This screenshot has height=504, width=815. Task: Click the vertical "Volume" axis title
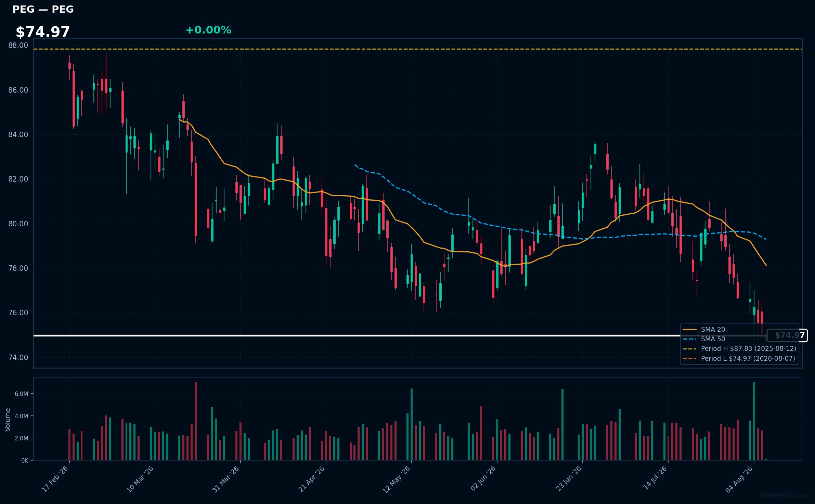point(8,420)
